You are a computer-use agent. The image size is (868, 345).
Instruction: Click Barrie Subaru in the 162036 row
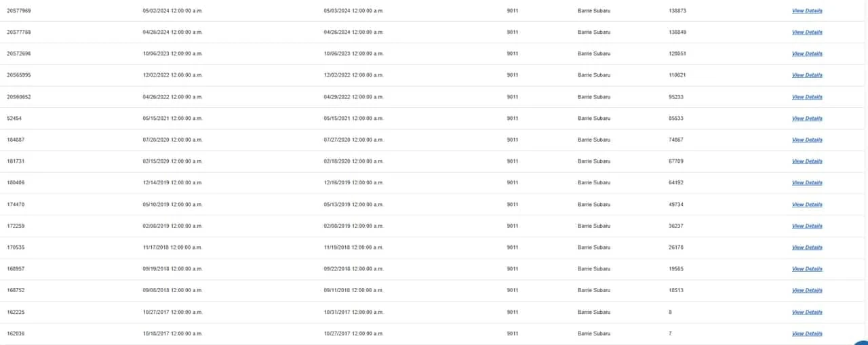click(x=594, y=333)
